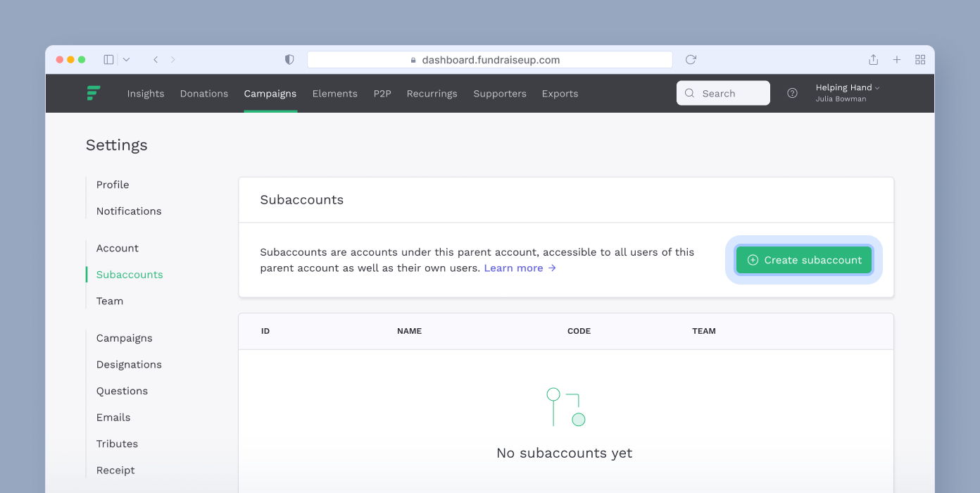Click the Safari share icon

(x=873, y=60)
